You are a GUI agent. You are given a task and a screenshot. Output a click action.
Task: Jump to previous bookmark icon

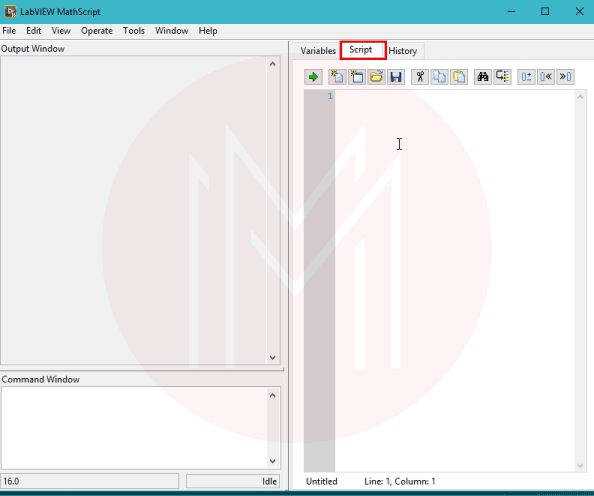(x=546, y=77)
